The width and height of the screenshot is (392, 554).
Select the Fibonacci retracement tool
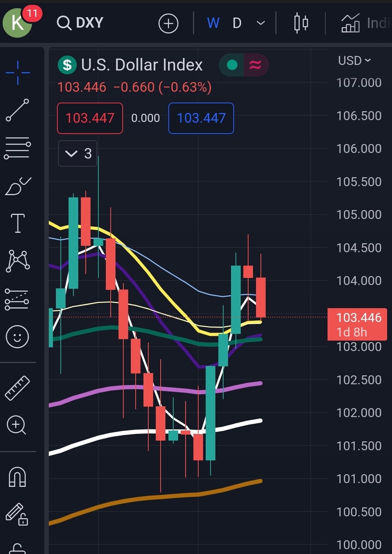click(18, 148)
